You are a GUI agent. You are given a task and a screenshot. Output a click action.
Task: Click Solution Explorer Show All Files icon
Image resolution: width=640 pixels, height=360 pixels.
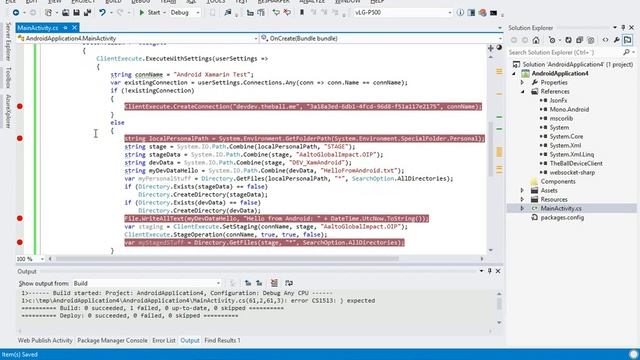pyautogui.click(x=591, y=40)
